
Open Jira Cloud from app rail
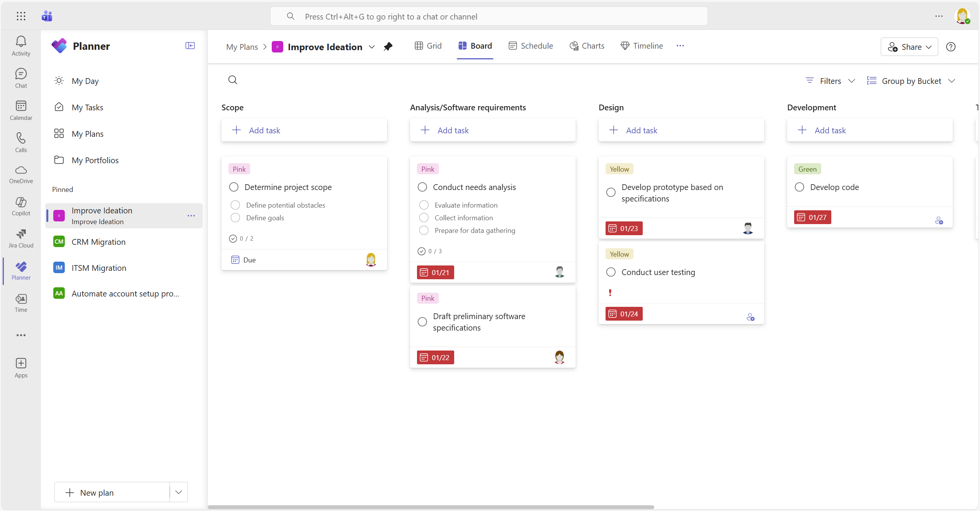[x=21, y=238]
